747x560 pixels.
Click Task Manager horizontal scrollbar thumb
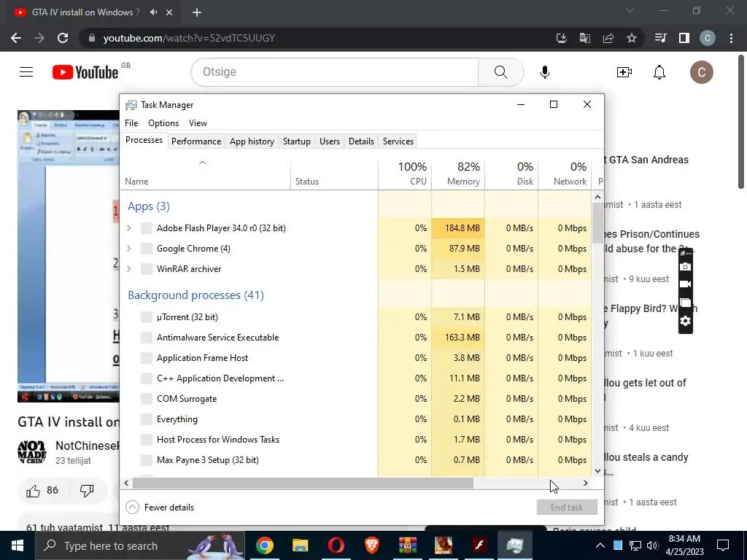click(303, 483)
